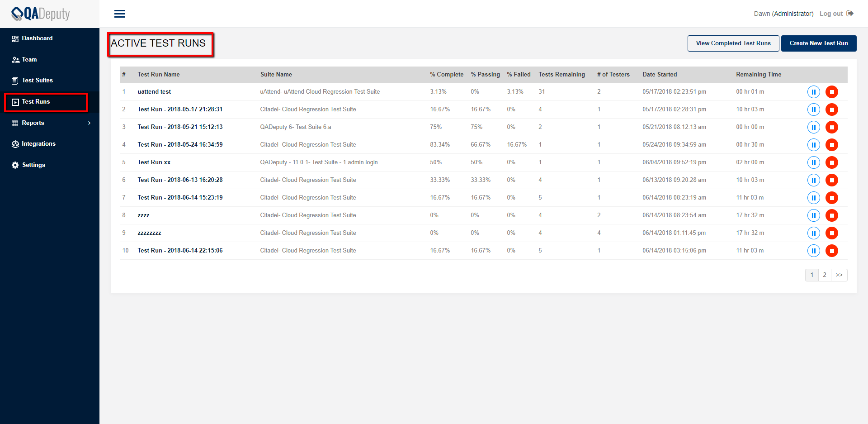Open the hamburger menu icon

tap(120, 14)
